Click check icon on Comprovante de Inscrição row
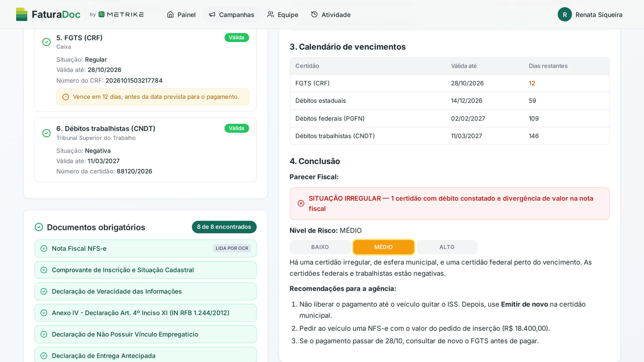The image size is (644, 362). pyautogui.click(x=44, y=270)
